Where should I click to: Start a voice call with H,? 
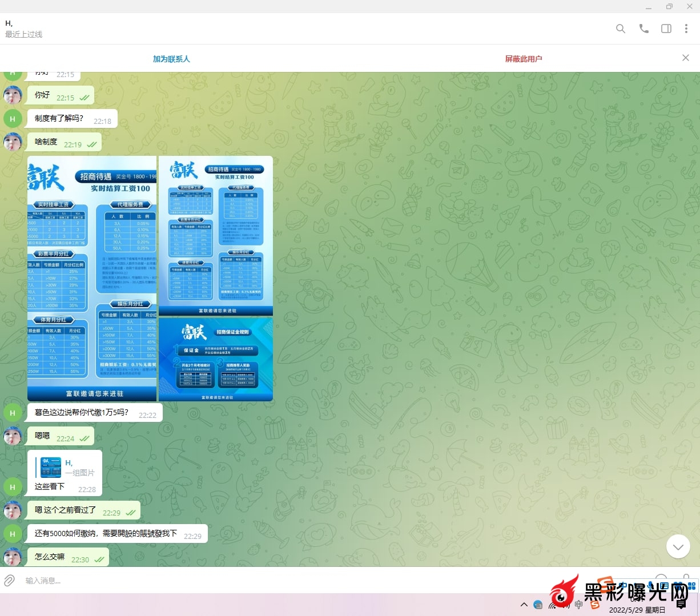click(x=643, y=29)
